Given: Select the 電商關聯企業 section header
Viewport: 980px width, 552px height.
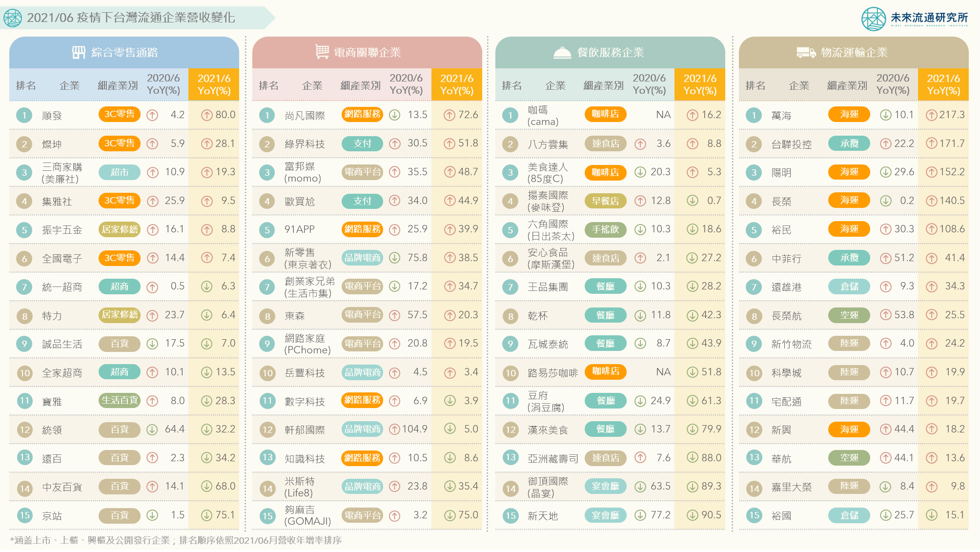Looking at the screenshot, I should pos(367,52).
